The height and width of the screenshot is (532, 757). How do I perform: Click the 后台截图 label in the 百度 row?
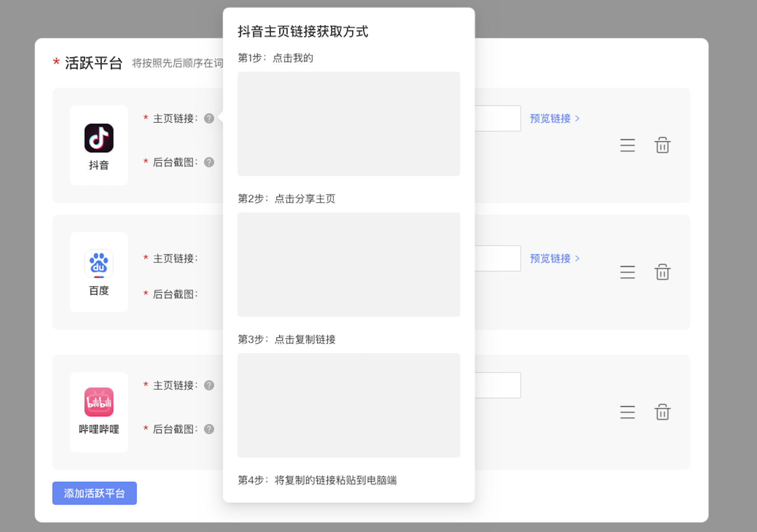(x=175, y=294)
